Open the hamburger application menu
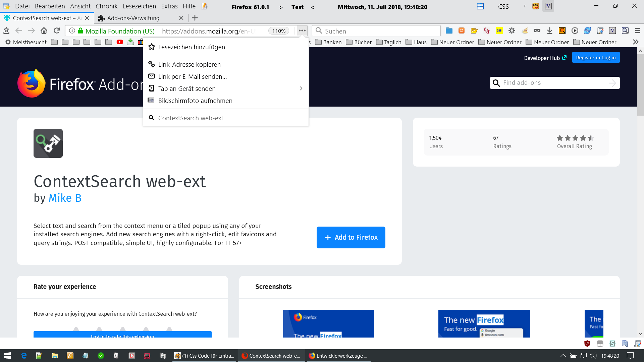644x362 pixels. tap(637, 31)
